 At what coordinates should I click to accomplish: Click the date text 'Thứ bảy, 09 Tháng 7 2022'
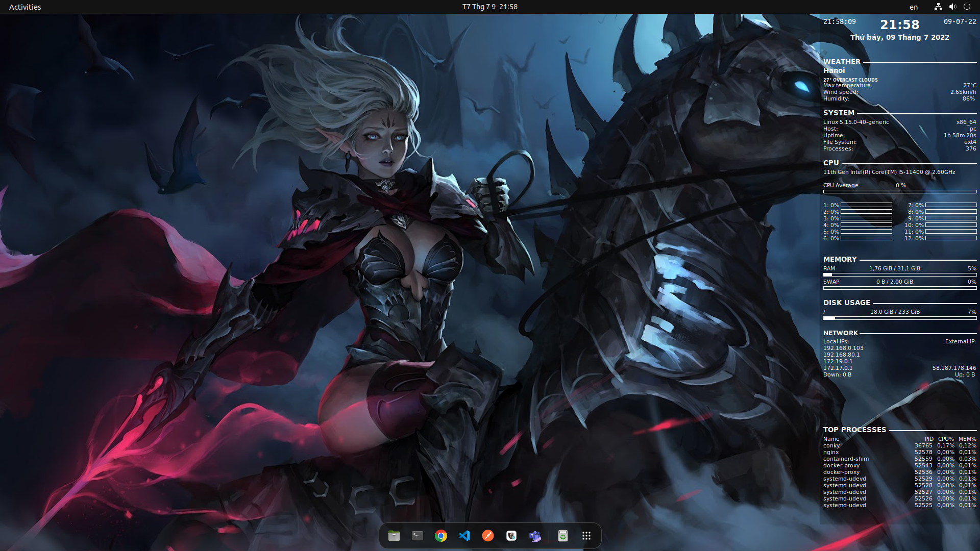[x=900, y=37]
